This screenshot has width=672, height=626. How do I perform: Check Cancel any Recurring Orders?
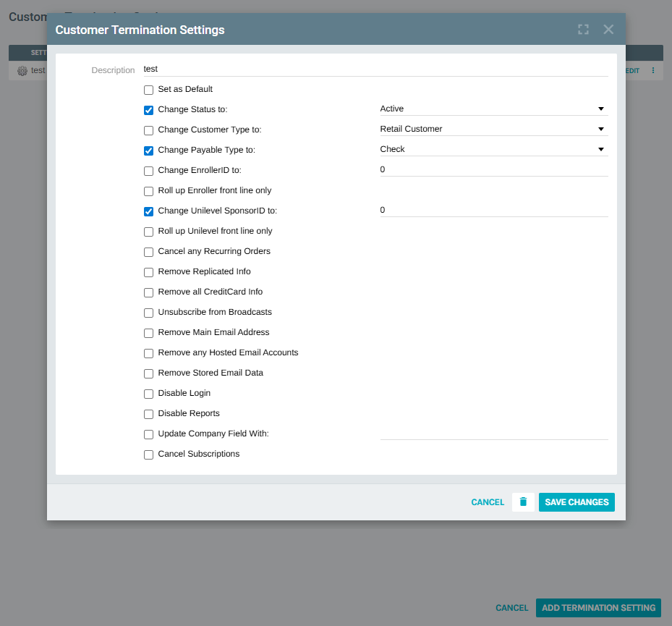point(148,252)
